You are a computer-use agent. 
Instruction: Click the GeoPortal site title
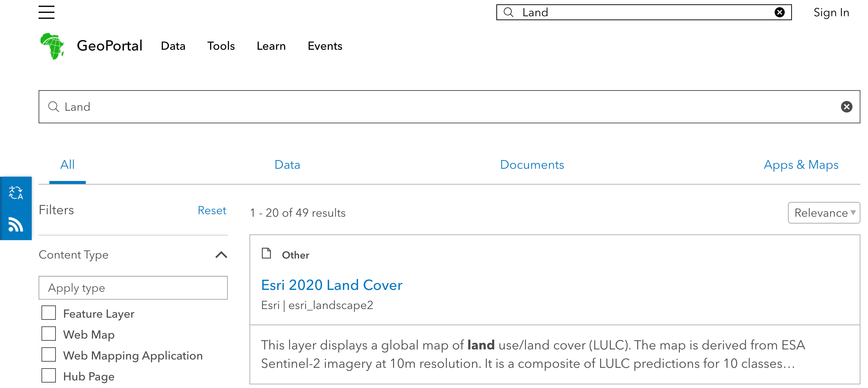click(110, 46)
